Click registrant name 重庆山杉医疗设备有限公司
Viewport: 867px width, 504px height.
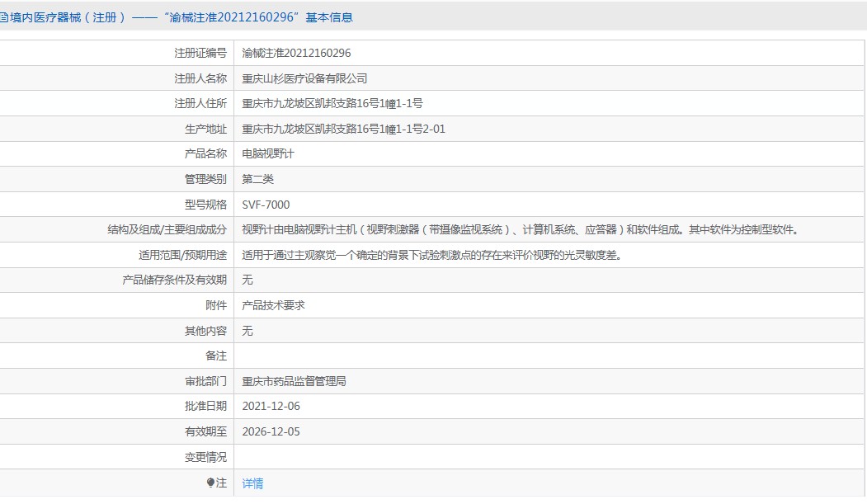tap(304, 78)
